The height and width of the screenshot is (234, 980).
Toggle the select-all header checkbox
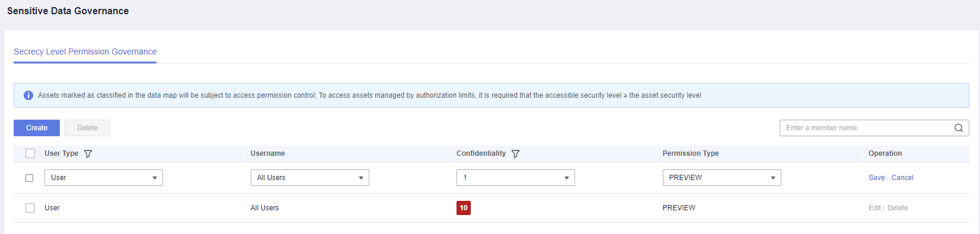pos(30,153)
